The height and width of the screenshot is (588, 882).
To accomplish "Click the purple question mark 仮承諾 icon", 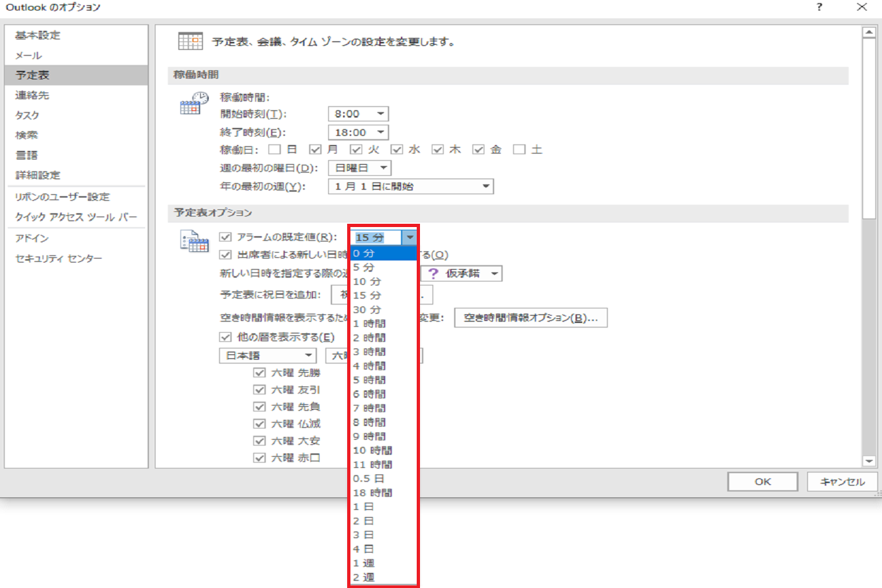I will point(432,274).
